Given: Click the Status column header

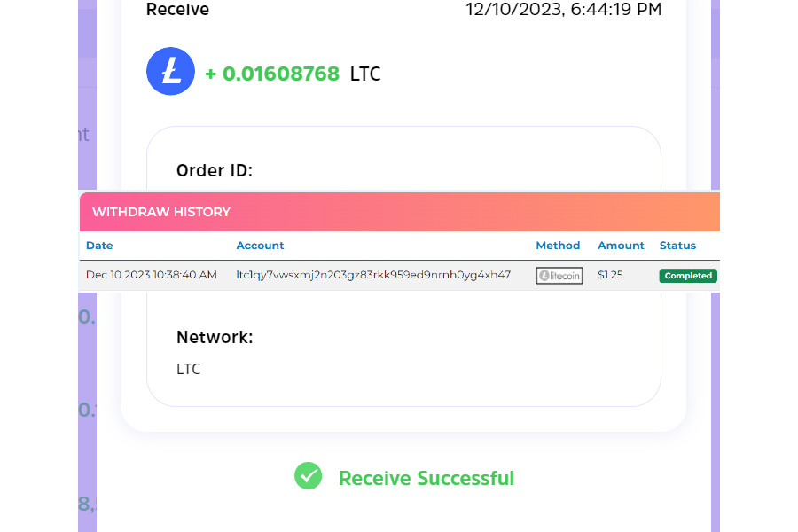Looking at the screenshot, I should coord(677,246).
